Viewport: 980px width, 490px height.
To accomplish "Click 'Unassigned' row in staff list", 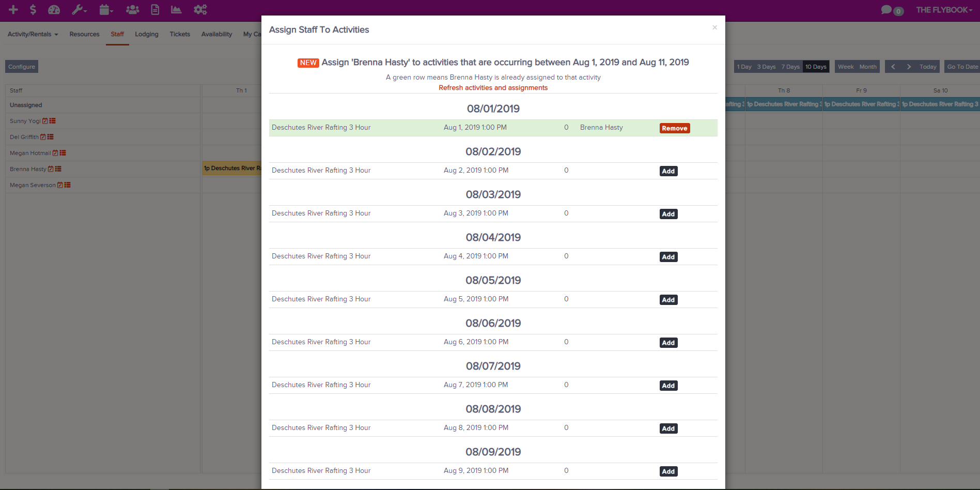I will click(x=103, y=105).
